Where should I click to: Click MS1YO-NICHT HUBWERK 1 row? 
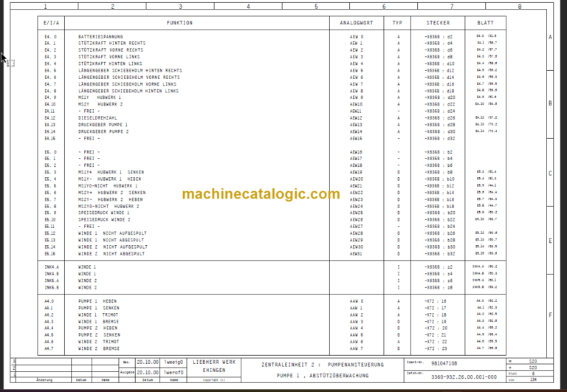pos(108,186)
